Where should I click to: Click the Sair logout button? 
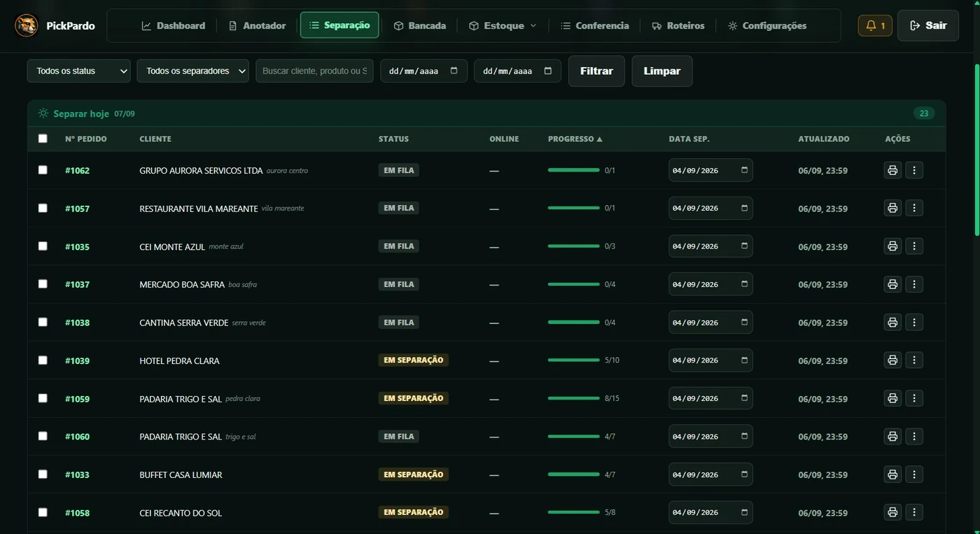tap(928, 26)
